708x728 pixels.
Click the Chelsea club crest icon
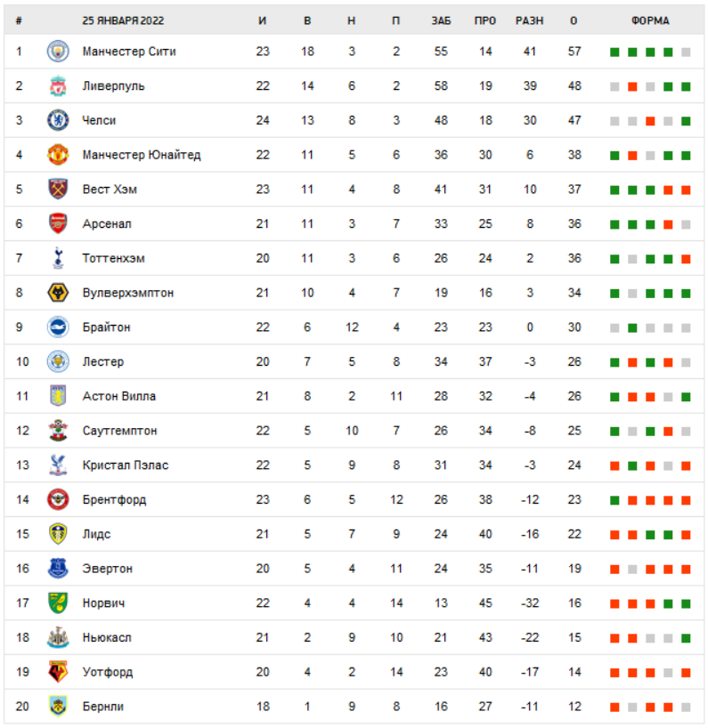58,120
